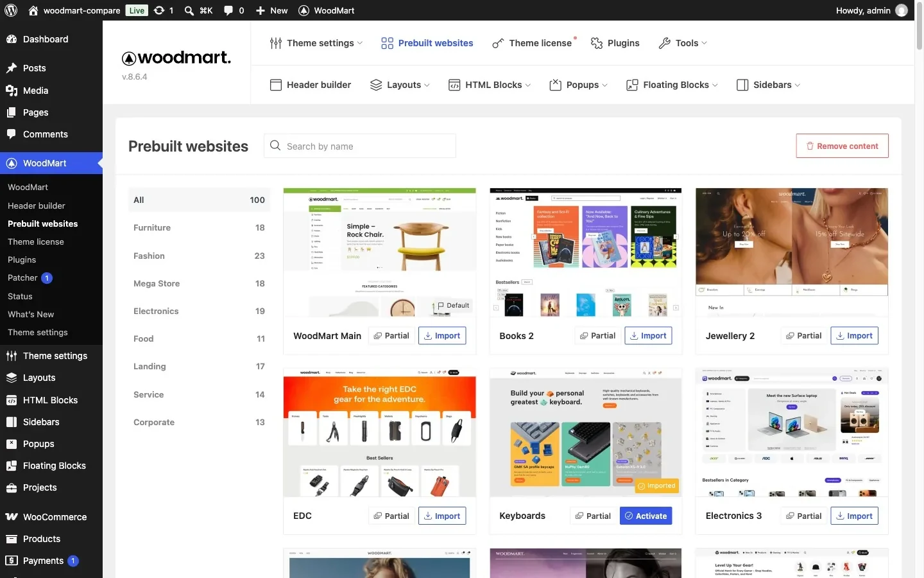Viewport: 924px width, 578px height.
Task: Filter by Electronics category
Action: pos(199,311)
